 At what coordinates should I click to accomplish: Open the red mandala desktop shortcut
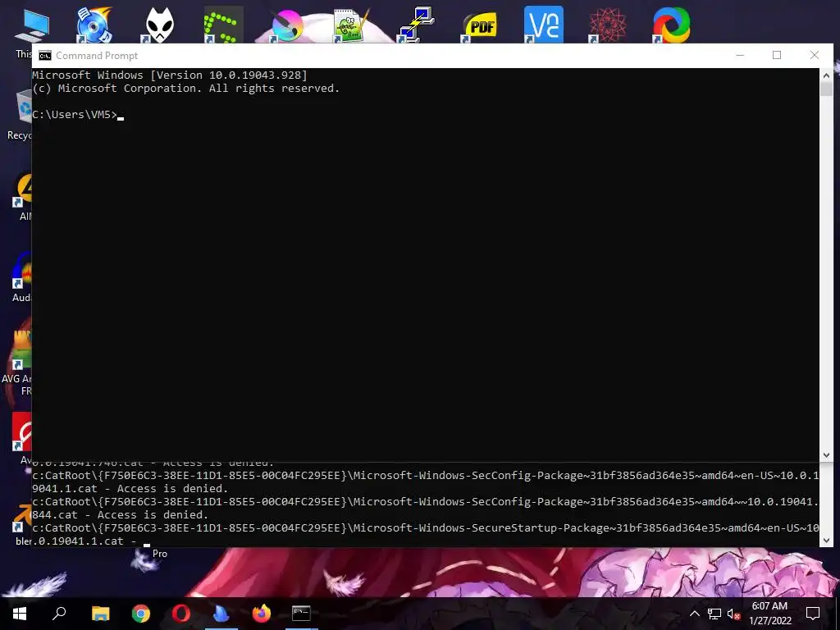click(x=608, y=25)
